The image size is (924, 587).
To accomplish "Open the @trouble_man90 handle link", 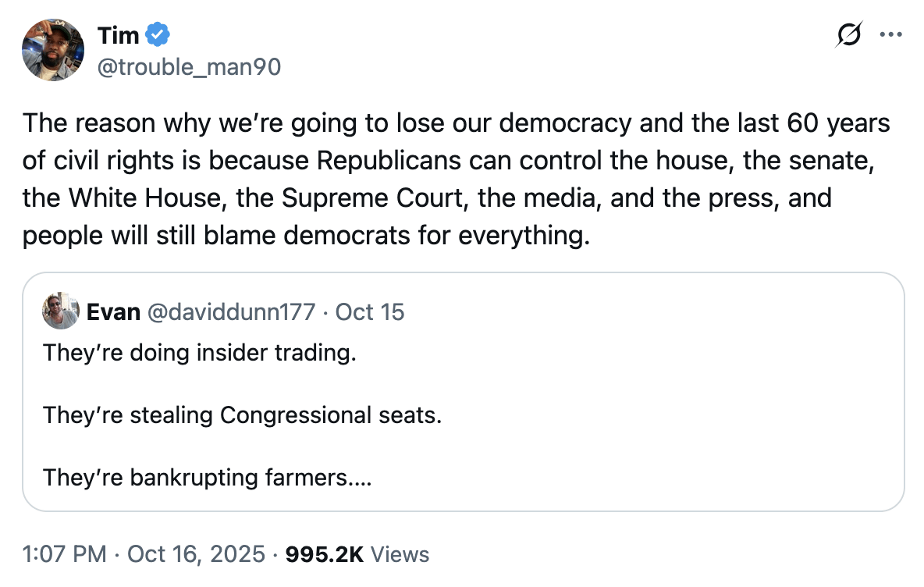I will pos(188,68).
